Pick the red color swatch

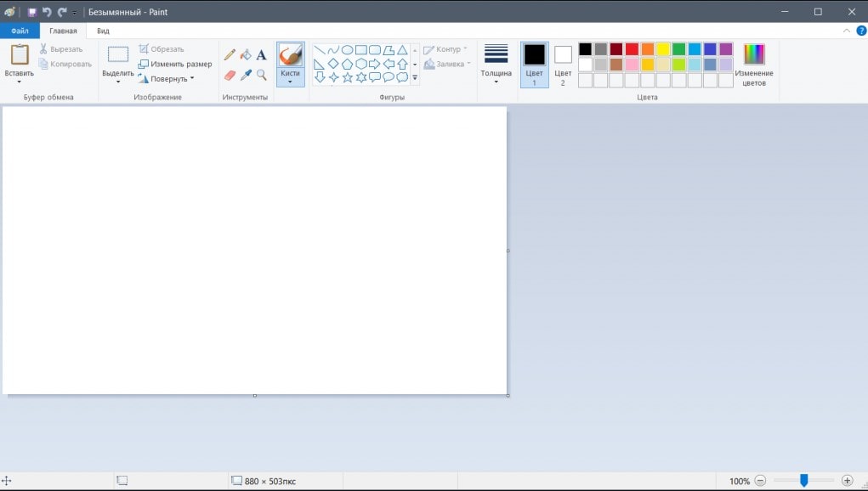point(633,49)
